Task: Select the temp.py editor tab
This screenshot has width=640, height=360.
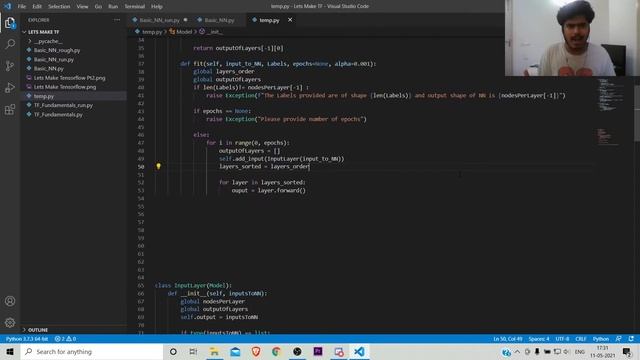Action: click(x=269, y=20)
